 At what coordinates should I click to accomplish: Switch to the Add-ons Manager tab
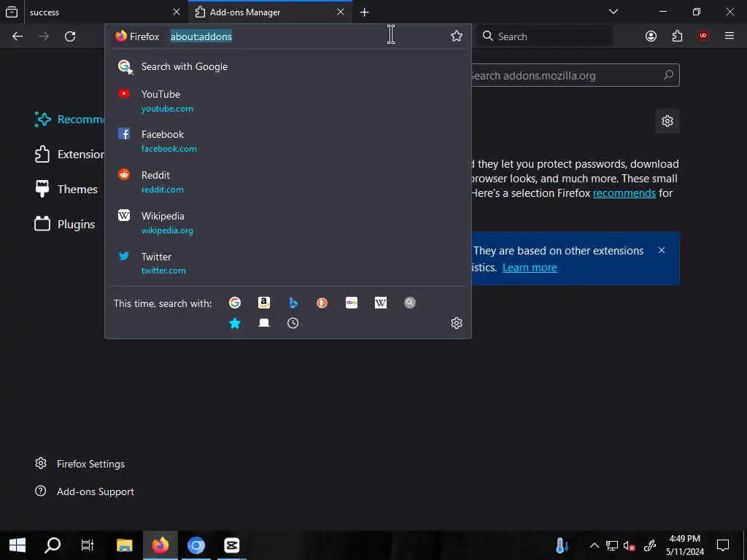[x=271, y=12]
